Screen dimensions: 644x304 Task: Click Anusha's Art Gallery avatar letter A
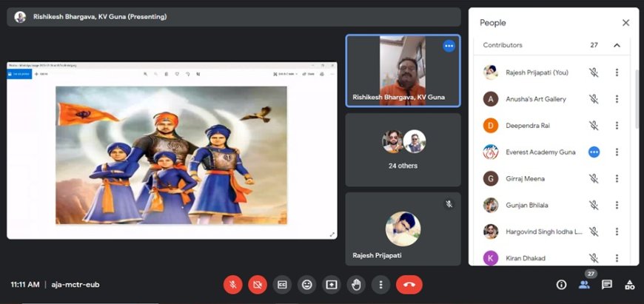490,99
